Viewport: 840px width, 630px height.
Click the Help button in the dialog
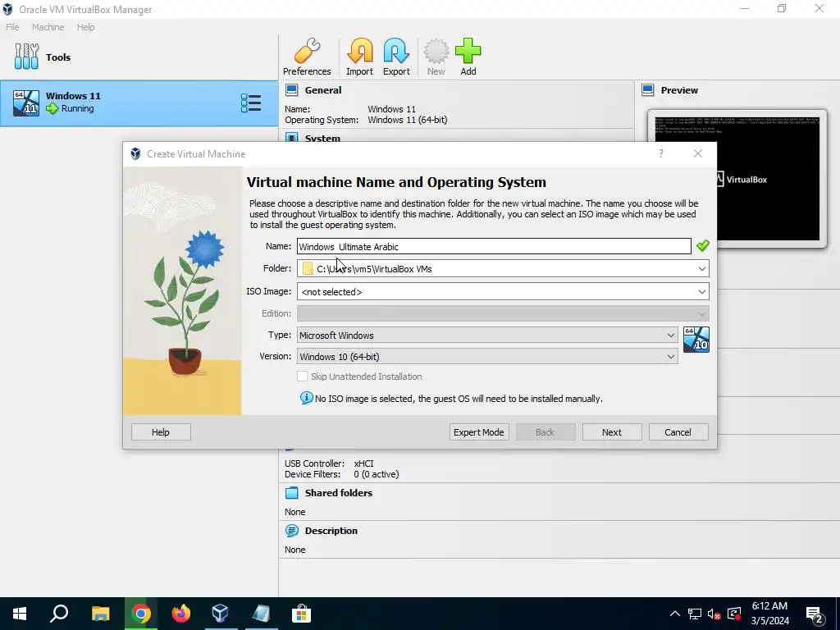pyautogui.click(x=161, y=432)
